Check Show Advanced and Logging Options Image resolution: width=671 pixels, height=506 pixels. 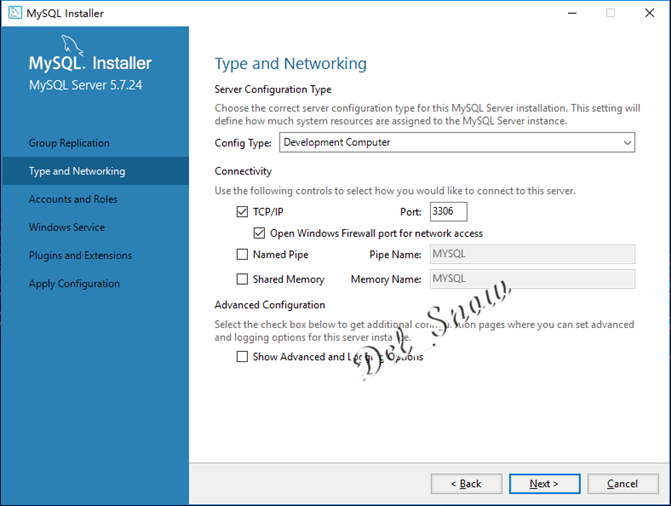coord(242,357)
